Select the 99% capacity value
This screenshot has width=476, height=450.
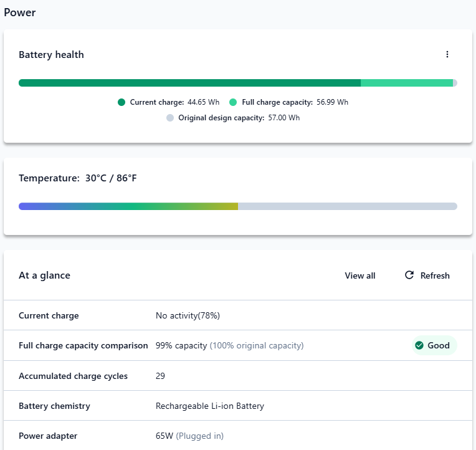181,345
